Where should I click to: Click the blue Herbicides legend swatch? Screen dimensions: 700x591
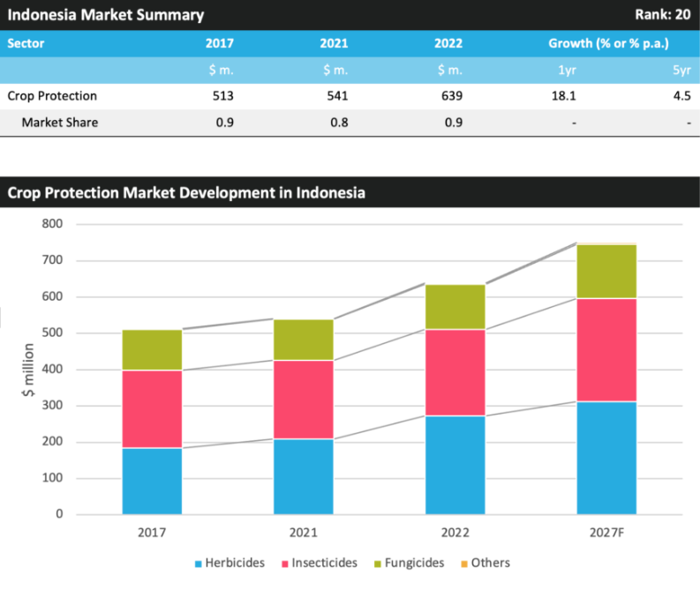(198, 563)
